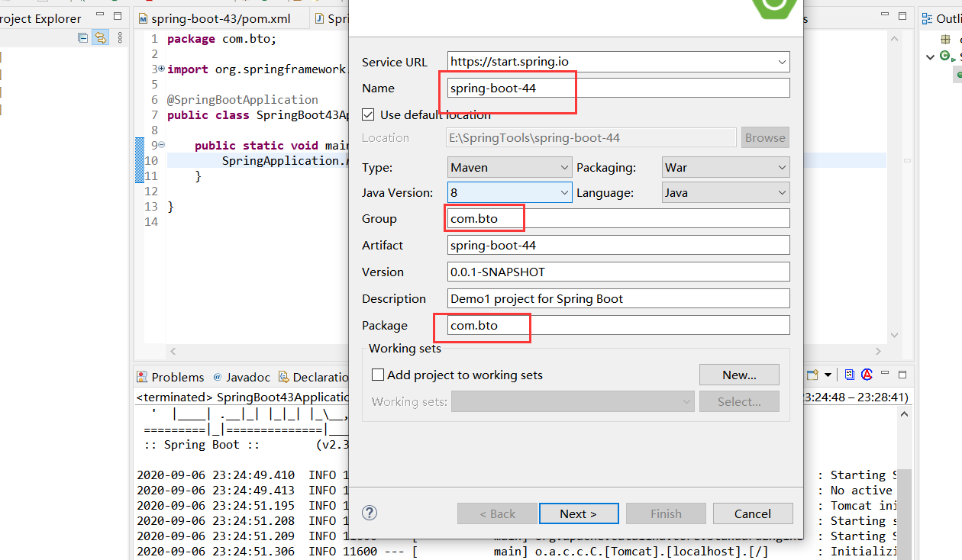
Task: Click into the Description field
Action: pyautogui.click(x=618, y=298)
